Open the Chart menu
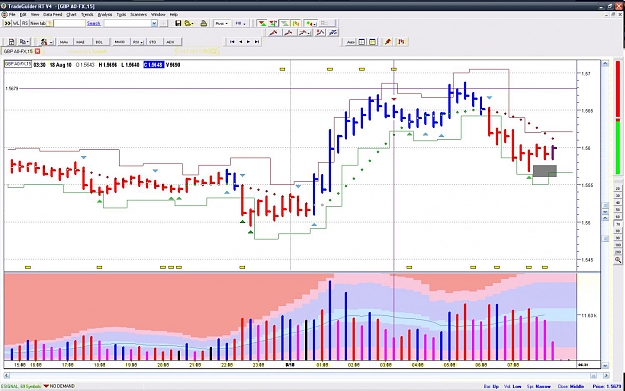Viewport: 625px width, 391px height. point(71,14)
